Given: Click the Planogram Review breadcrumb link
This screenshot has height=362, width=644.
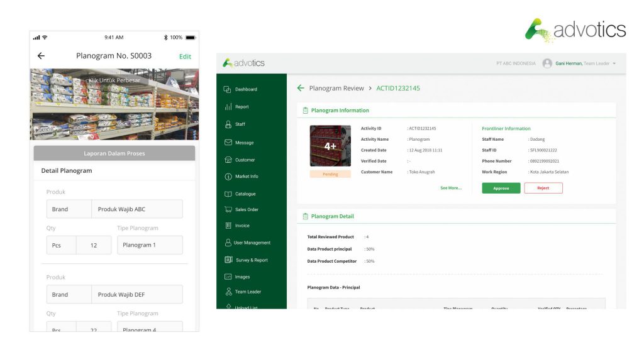Looking at the screenshot, I should click(x=336, y=88).
